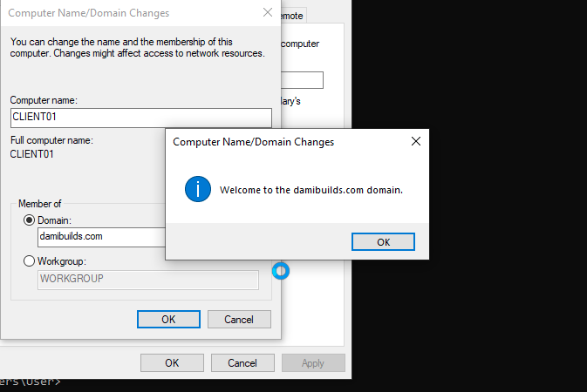Click the disabled WORKGROUP text field

148,280
